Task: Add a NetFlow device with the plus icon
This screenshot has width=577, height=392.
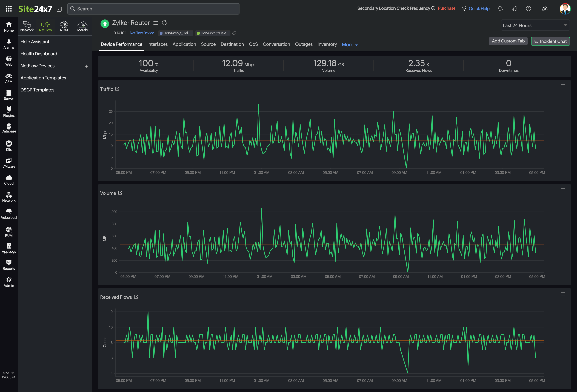Action: [x=86, y=66]
